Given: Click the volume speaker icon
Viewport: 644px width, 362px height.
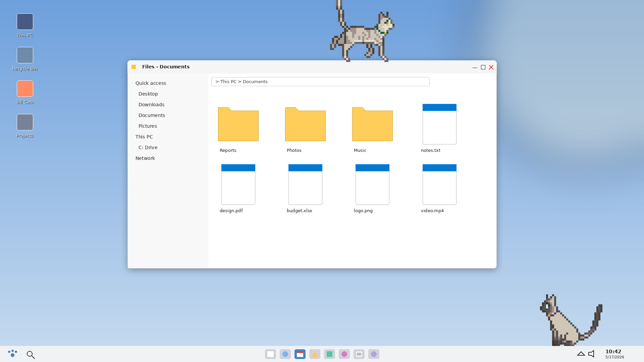Looking at the screenshot, I should (x=592, y=354).
